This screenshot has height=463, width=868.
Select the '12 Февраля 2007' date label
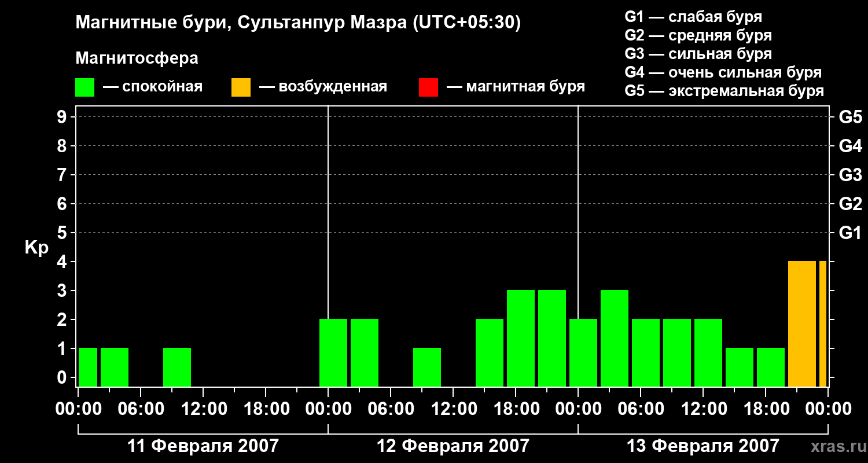[453, 446]
